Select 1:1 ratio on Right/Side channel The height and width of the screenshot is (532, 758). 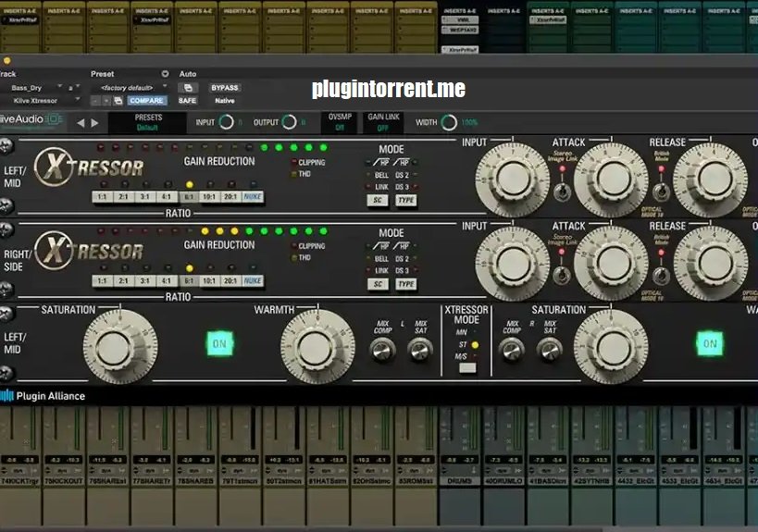click(103, 280)
